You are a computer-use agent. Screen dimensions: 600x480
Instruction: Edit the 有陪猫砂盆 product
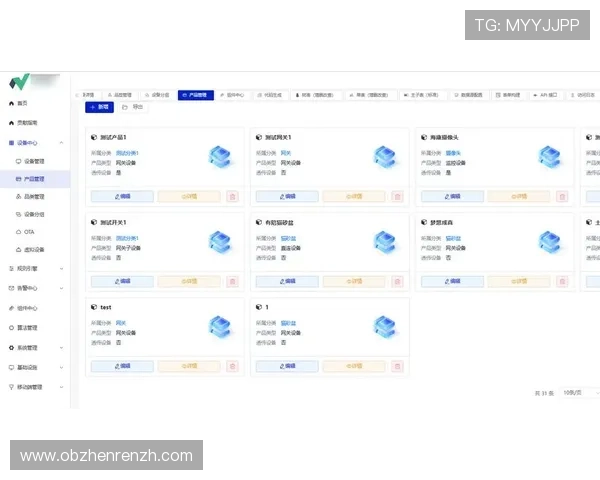[287, 282]
